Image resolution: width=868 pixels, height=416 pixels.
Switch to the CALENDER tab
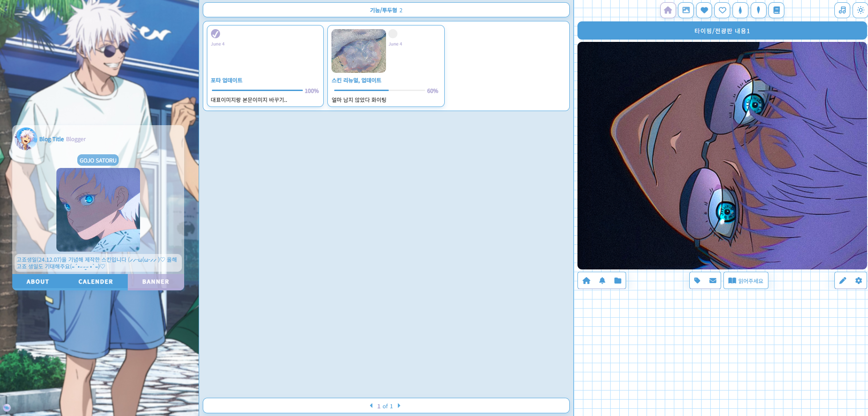[95, 282]
